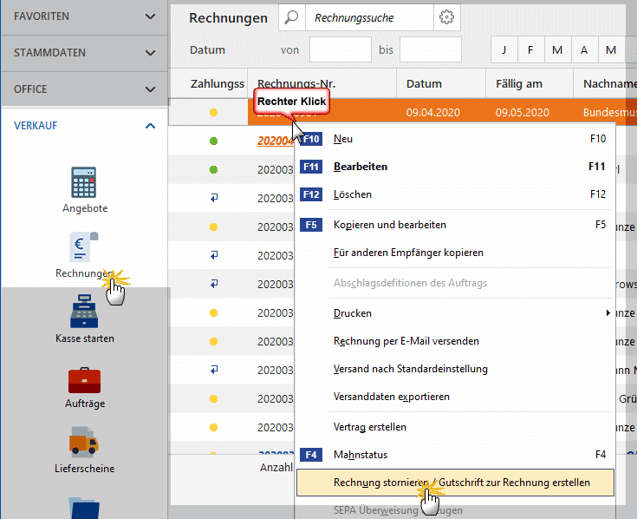The width and height of the screenshot is (637, 519).
Task: Collapse the Verkauf section
Action: tap(150, 126)
